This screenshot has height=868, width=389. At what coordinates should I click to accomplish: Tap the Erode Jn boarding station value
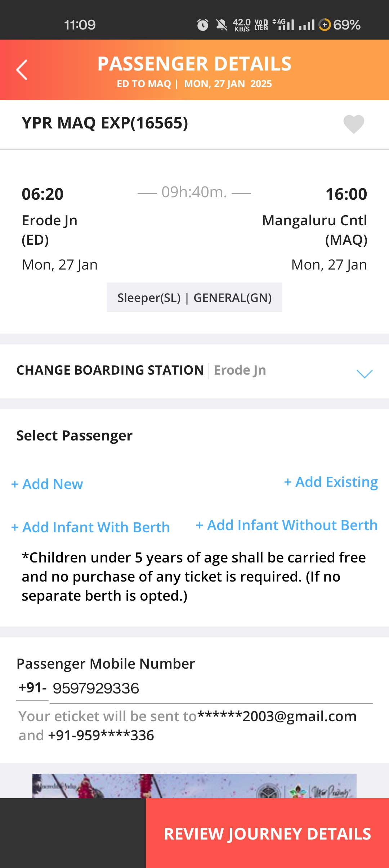(240, 370)
